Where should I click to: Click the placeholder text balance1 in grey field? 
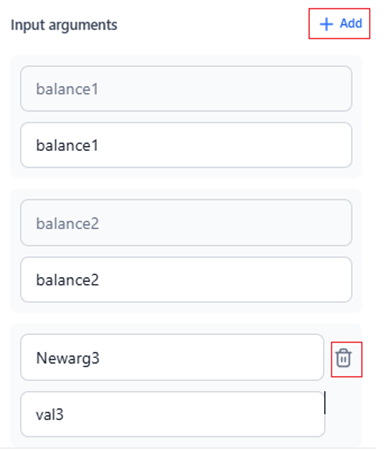pos(67,89)
